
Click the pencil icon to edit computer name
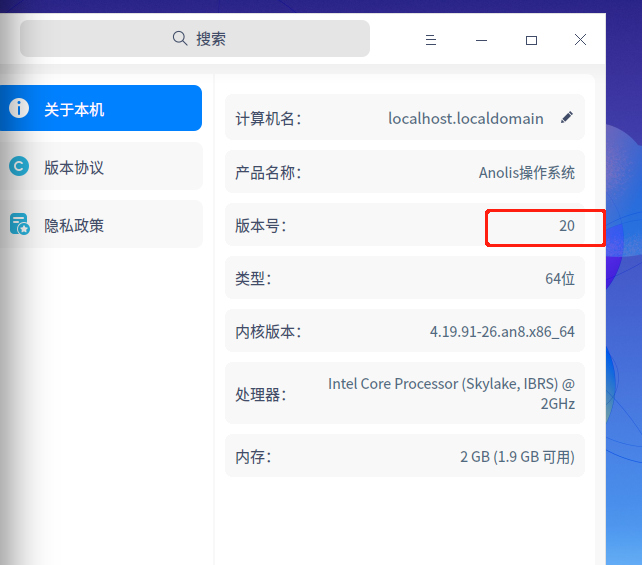(567, 118)
